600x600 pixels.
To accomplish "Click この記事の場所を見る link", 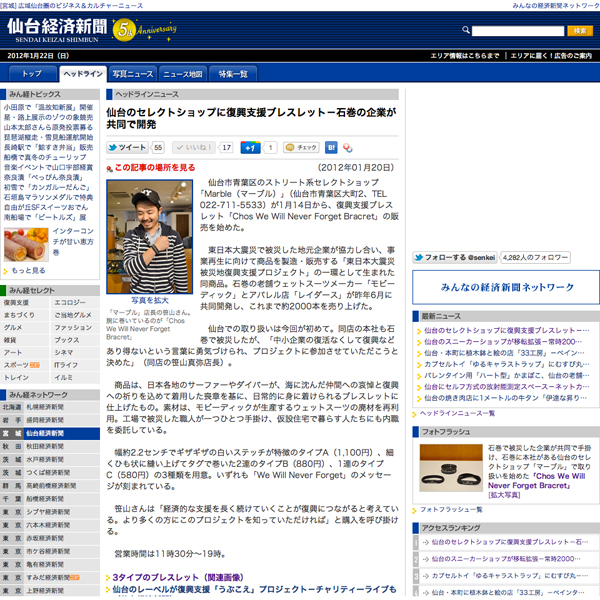I will click(155, 168).
